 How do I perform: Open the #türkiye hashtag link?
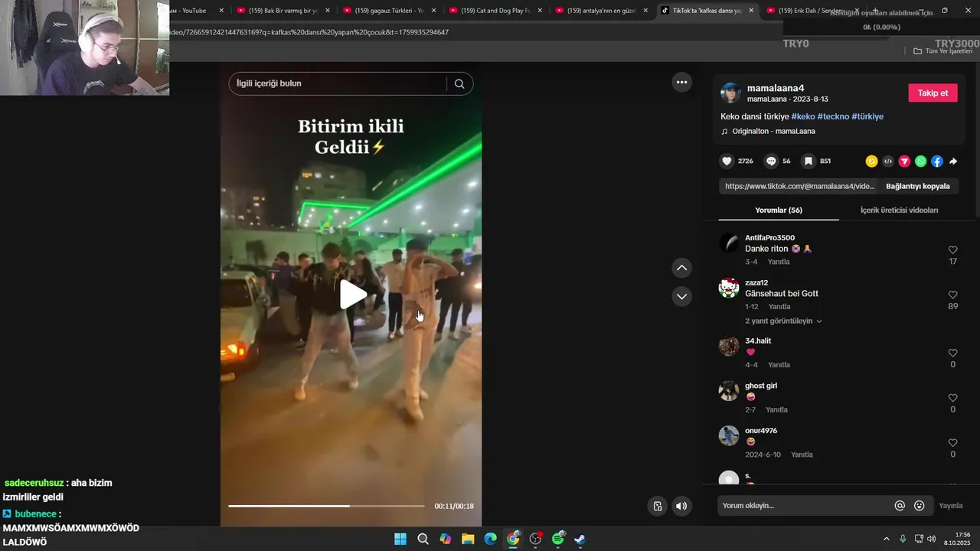(867, 116)
